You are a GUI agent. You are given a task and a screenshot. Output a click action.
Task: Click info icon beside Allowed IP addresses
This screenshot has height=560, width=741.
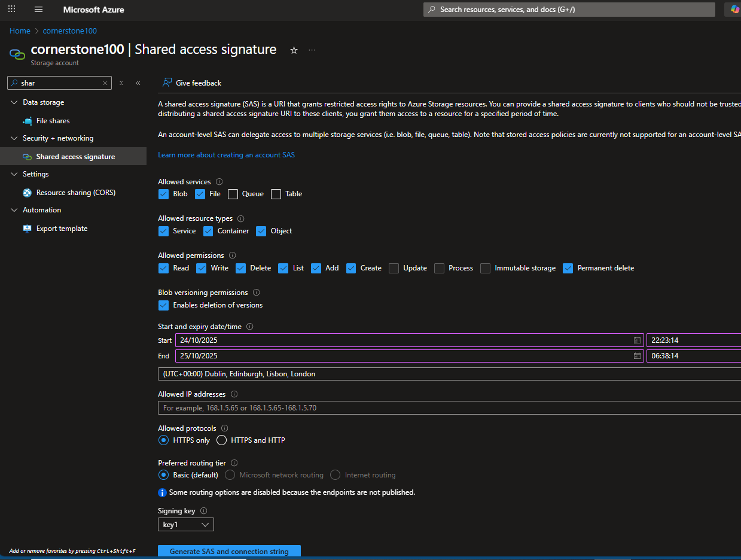tap(234, 394)
